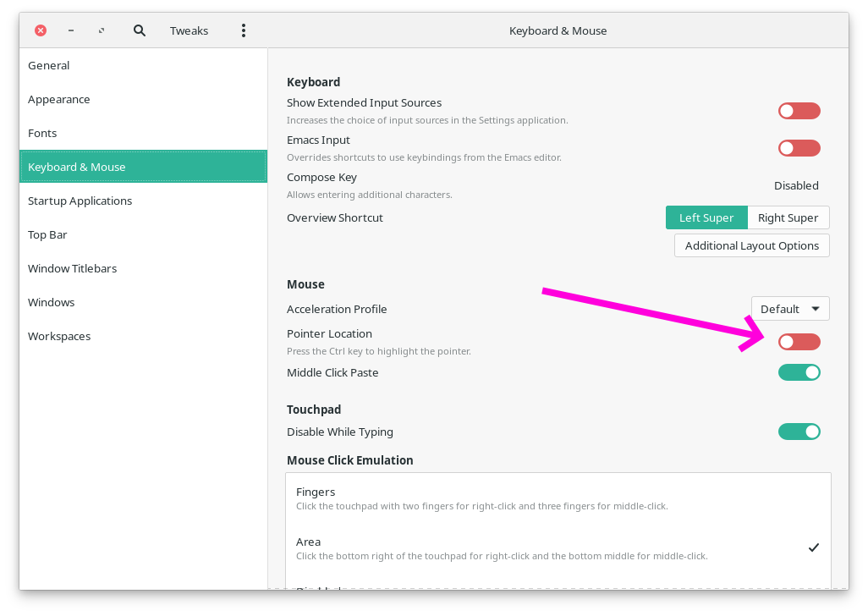Close the Tweaks window
Screen dimensions: 868x616
pos(41,30)
